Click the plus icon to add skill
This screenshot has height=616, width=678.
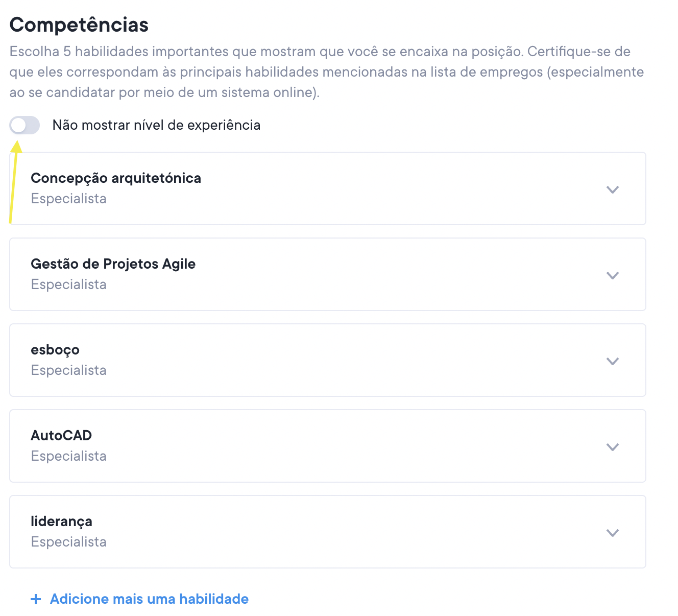36,599
